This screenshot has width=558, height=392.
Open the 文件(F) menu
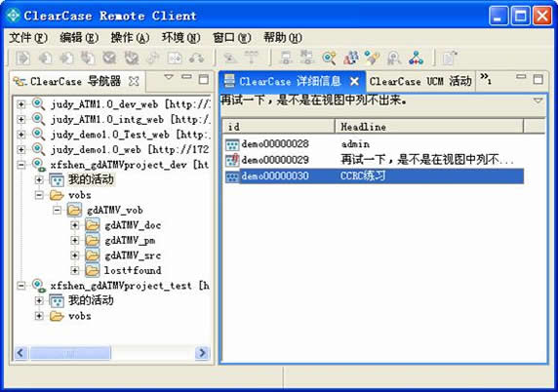27,38
